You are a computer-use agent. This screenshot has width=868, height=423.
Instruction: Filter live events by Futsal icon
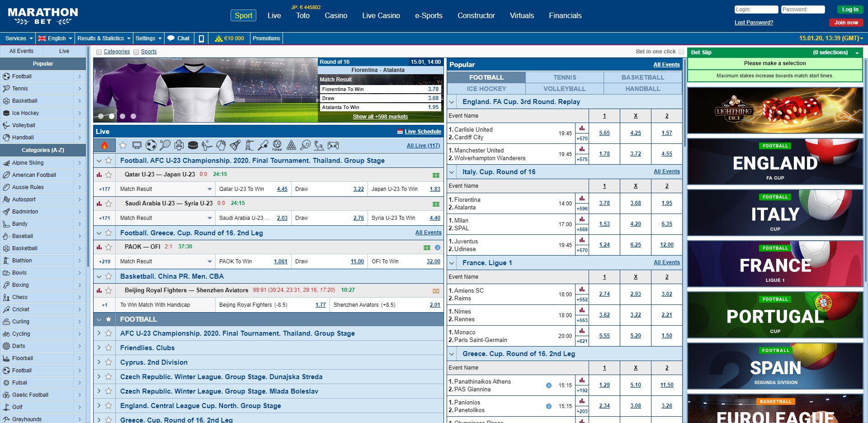pos(277,145)
